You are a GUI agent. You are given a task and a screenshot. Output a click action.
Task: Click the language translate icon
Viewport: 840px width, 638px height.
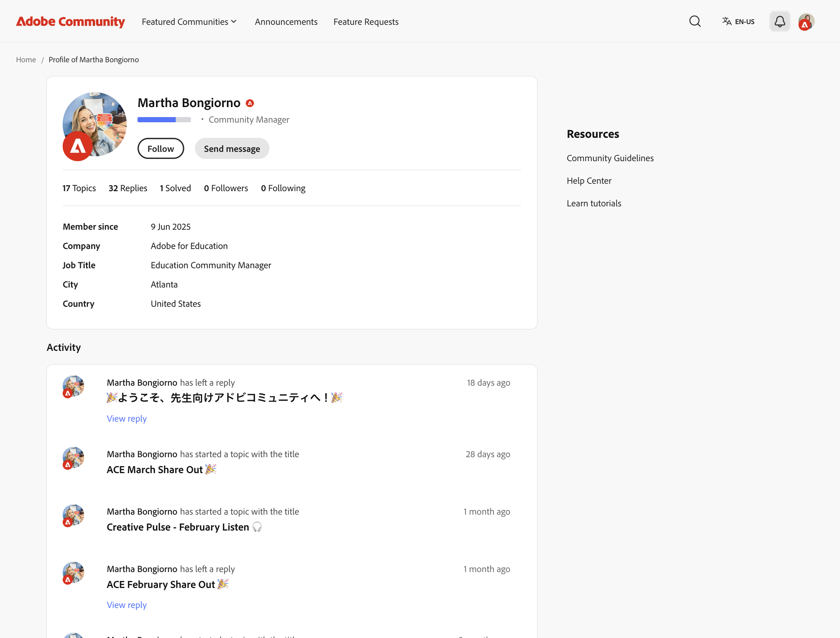727,21
